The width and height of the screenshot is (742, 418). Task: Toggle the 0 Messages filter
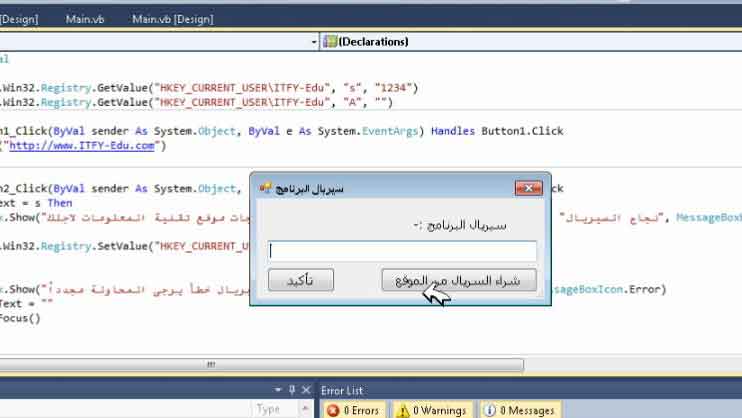click(x=518, y=410)
